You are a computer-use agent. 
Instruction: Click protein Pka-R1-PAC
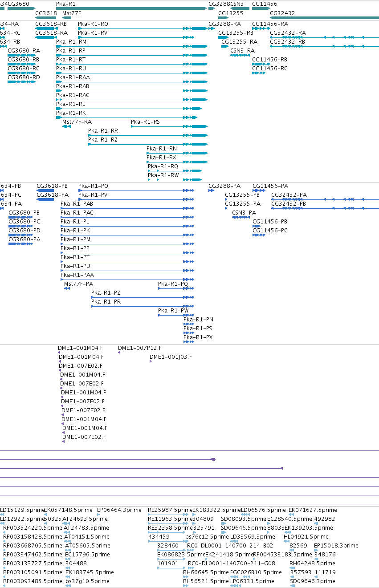pyautogui.click(x=77, y=213)
